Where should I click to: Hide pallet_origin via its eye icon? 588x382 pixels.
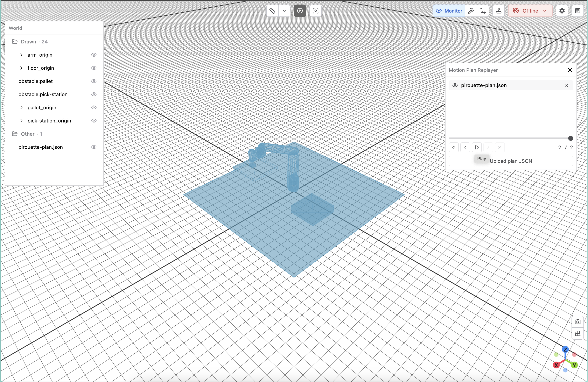[94, 107]
